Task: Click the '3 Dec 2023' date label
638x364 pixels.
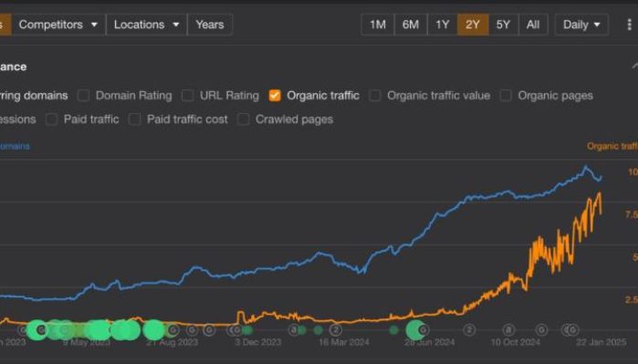Action: point(258,342)
